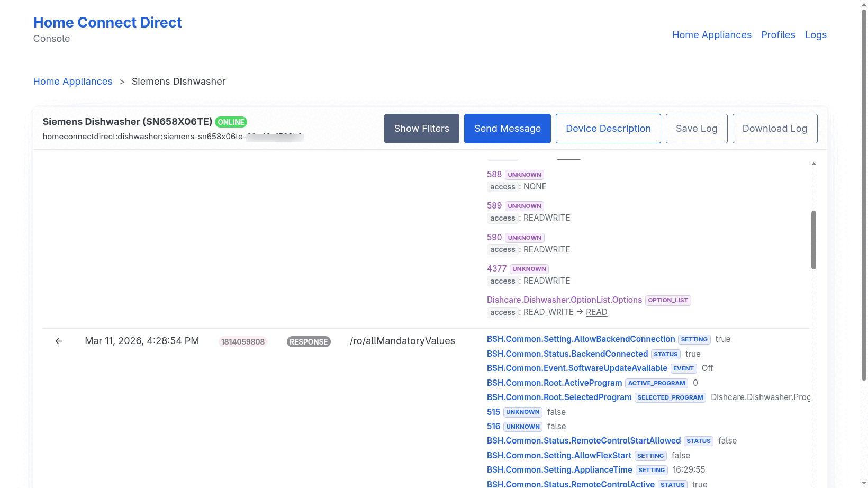868x488 pixels.
Task: Click the EVENT tag
Action: (683, 368)
